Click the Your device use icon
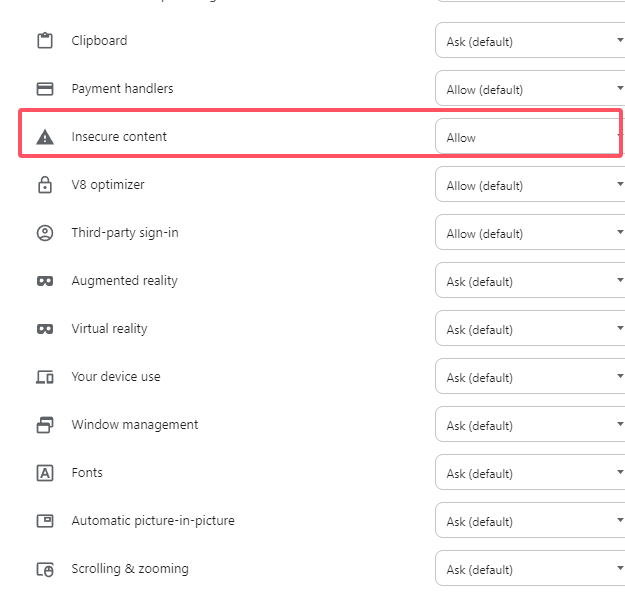 click(44, 377)
